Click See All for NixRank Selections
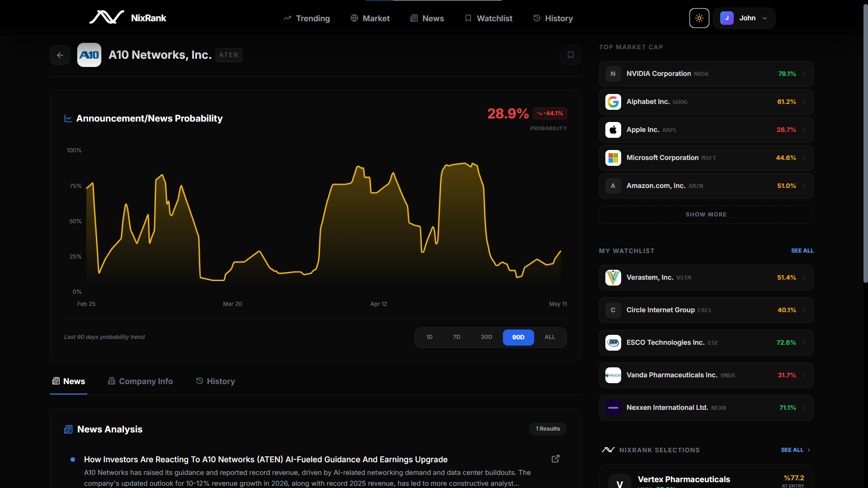Screen dimensions: 868x488 point(795,450)
